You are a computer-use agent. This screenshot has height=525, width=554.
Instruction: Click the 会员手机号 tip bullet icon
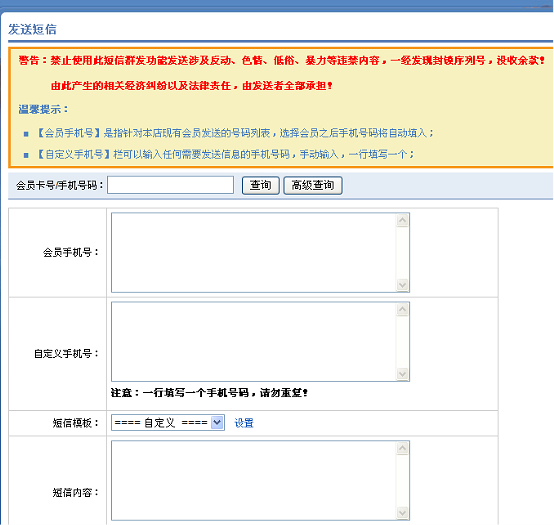pos(26,134)
